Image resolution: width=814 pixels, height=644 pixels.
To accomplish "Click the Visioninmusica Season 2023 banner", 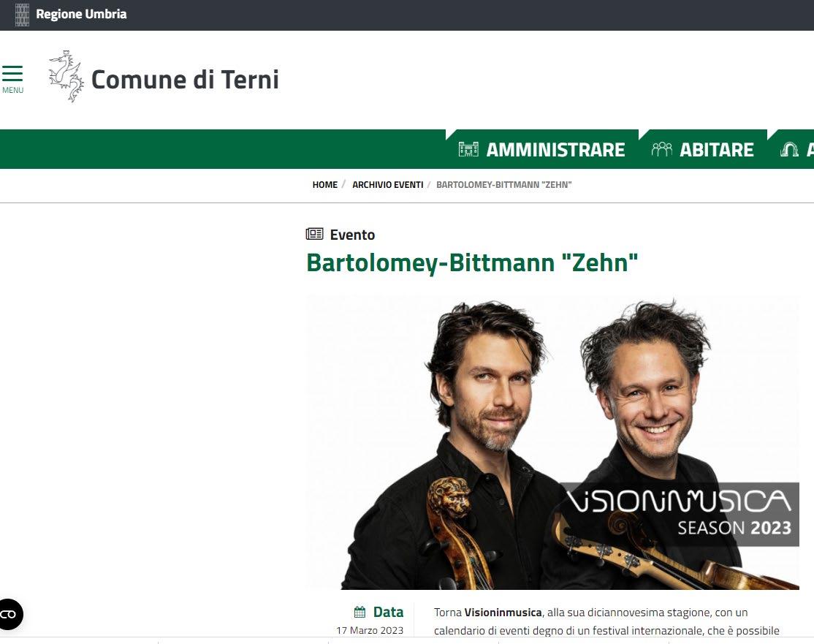I will [x=680, y=514].
